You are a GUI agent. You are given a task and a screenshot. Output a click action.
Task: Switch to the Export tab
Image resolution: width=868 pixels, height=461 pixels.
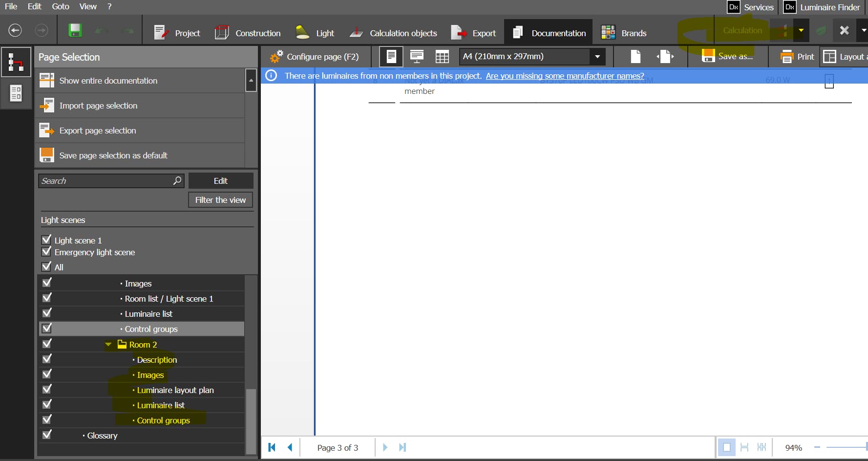473,33
